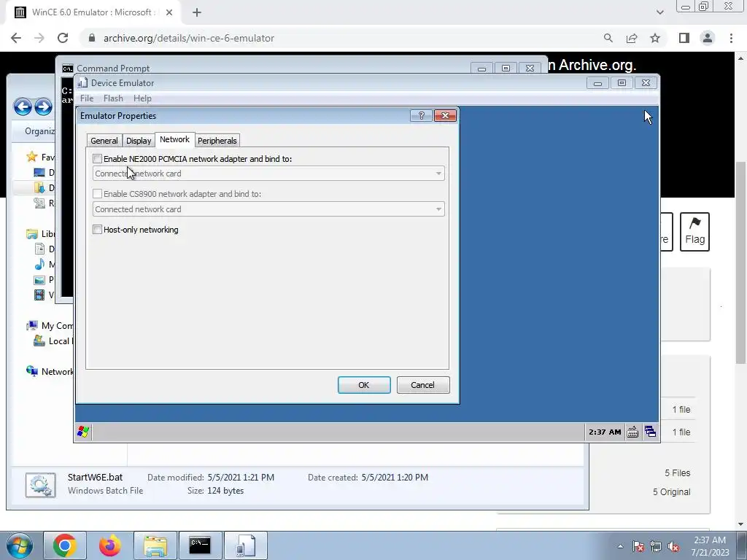This screenshot has height=560, width=747.
Task: Click the StartW6E.bat file name
Action: 95,477
